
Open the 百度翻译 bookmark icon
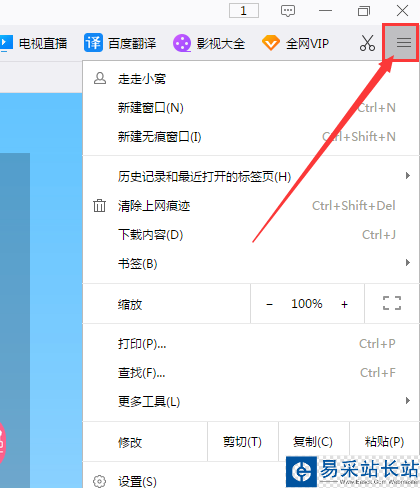[x=93, y=43]
